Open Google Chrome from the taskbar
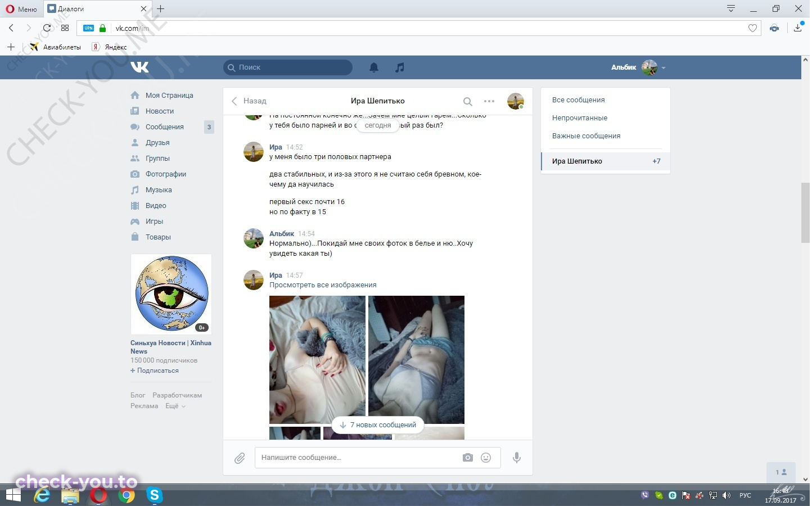The width and height of the screenshot is (812, 506). [x=127, y=495]
